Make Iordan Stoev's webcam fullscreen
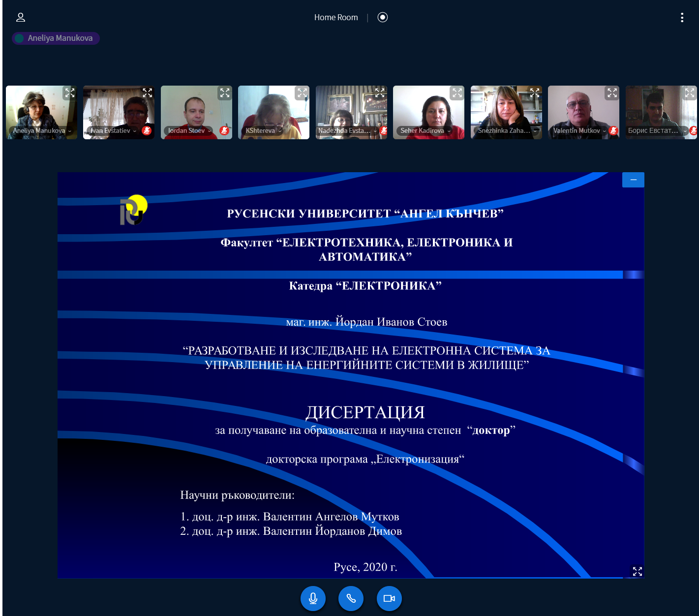699x616 pixels. point(225,92)
